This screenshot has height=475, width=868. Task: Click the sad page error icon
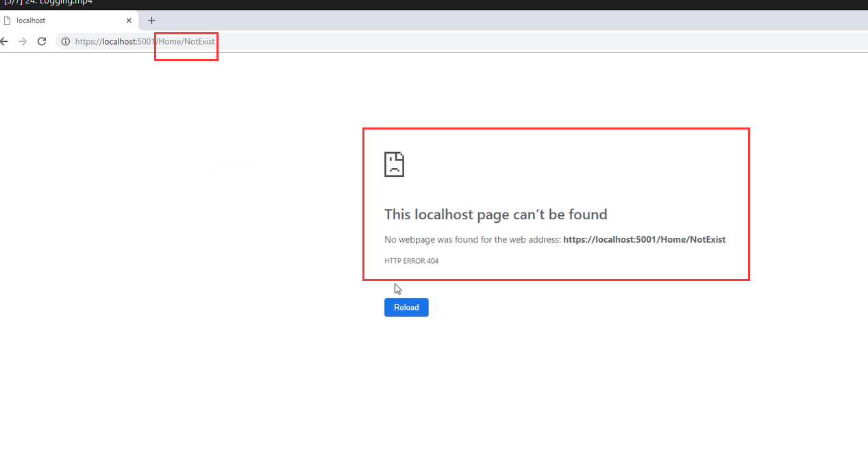click(394, 165)
